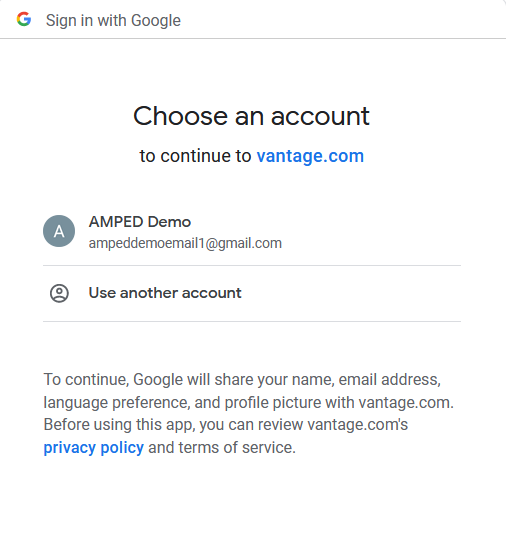Click the Choose an account heading
This screenshot has height=543, width=506.
point(251,116)
